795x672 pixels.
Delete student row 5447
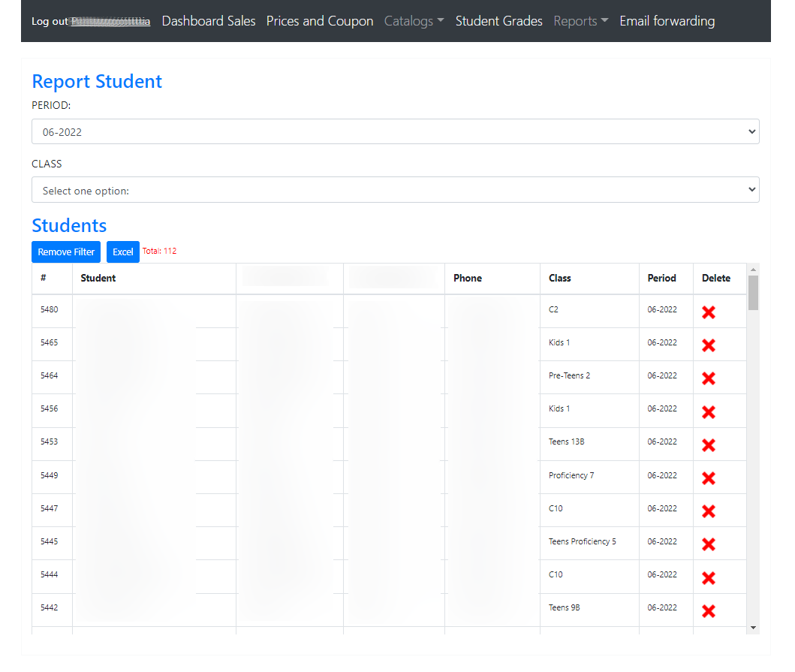tap(709, 511)
